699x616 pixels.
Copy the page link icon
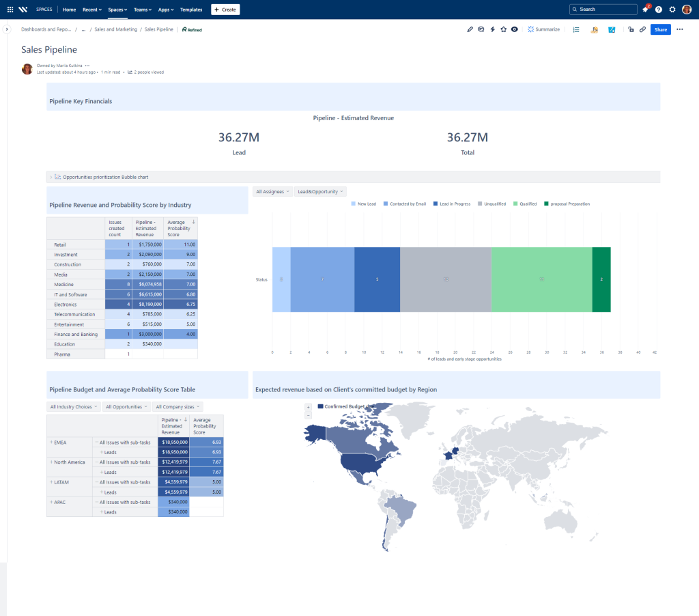[642, 29]
